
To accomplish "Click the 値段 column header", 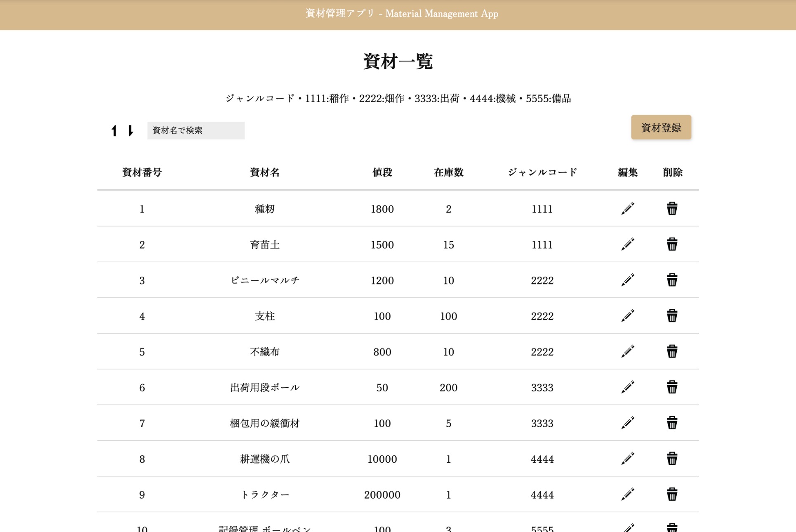I will click(x=382, y=172).
